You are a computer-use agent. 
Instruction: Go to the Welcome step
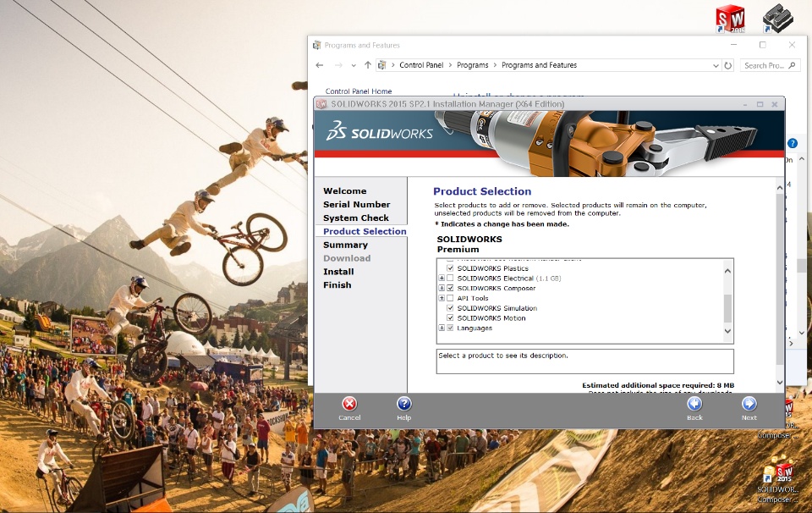point(344,191)
